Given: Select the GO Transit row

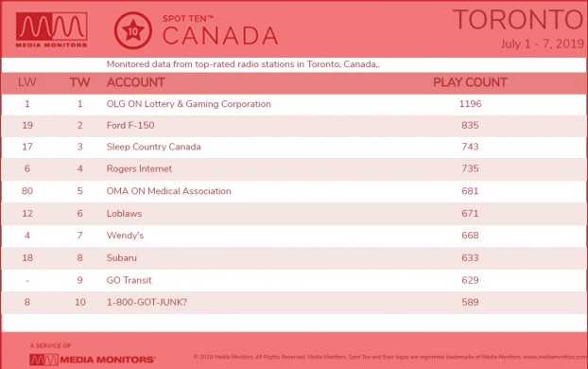Looking at the screenshot, I should [x=294, y=280].
